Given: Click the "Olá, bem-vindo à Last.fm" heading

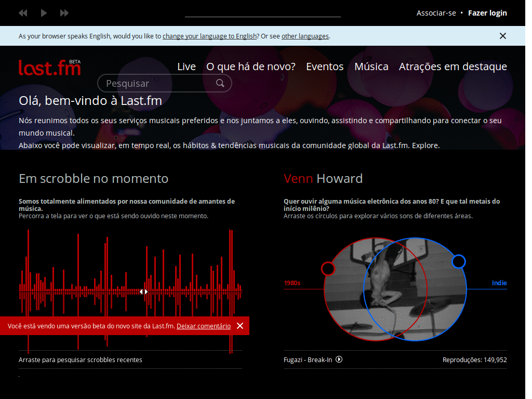Looking at the screenshot, I should [90, 101].
